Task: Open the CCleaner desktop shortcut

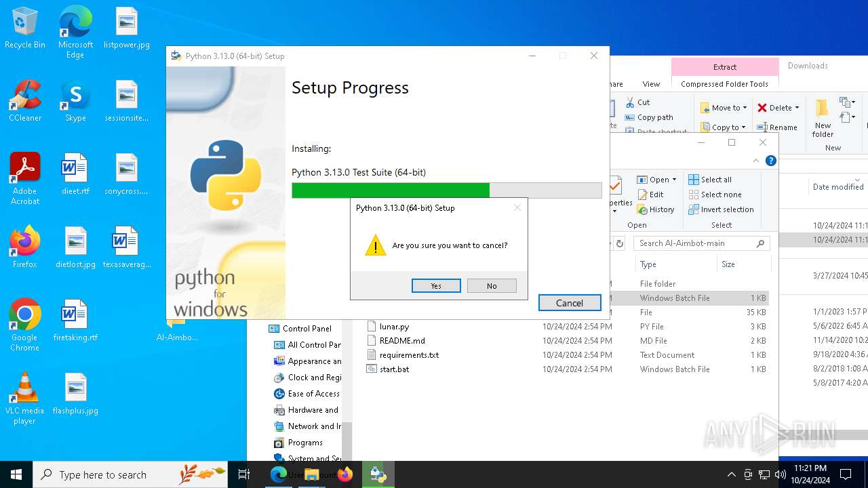Action: coord(25,102)
